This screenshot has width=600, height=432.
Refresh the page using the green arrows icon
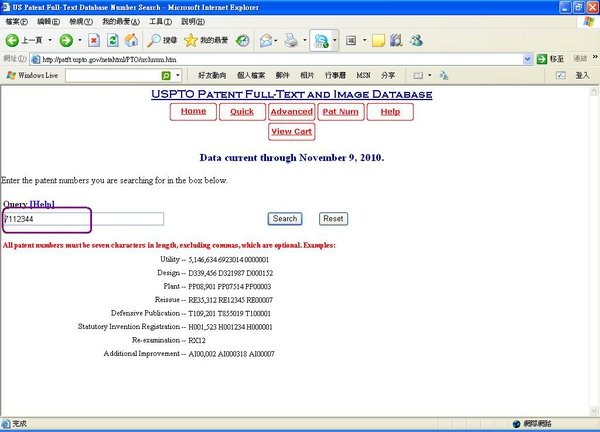pos(112,40)
